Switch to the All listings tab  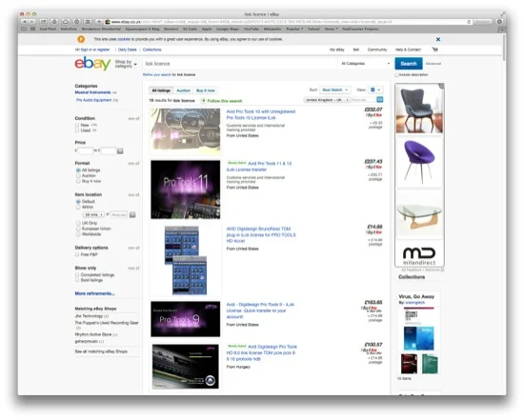tap(161, 90)
